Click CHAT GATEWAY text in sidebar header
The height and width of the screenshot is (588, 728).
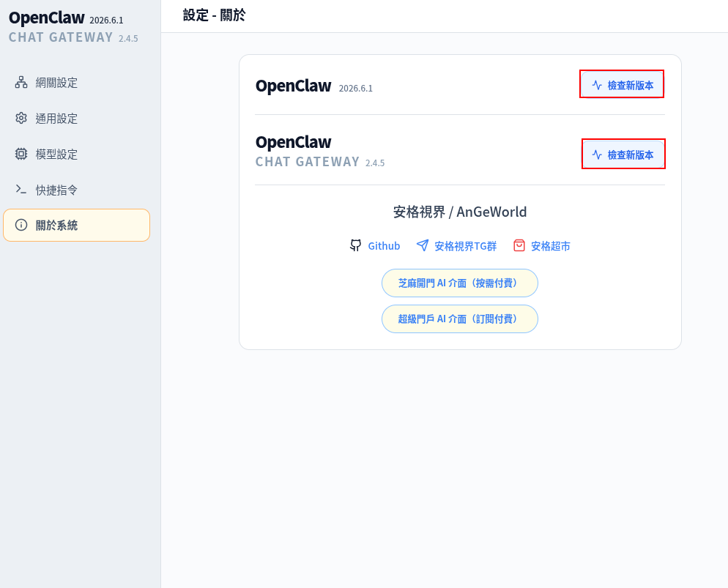(61, 37)
